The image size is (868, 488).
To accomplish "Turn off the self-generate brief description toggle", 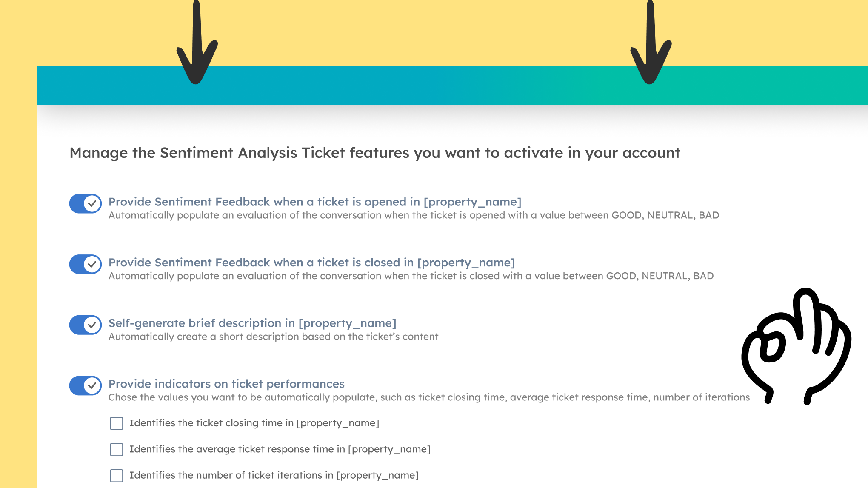I will 86,325.
